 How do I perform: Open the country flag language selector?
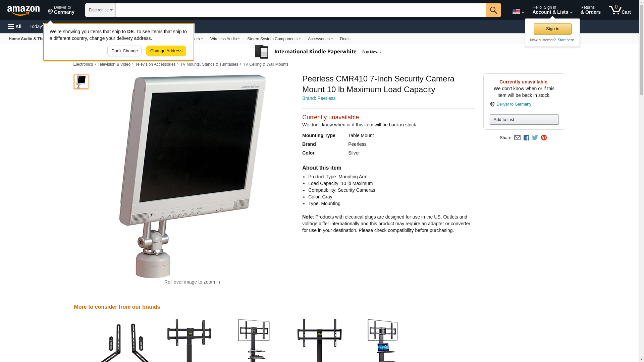click(x=518, y=11)
